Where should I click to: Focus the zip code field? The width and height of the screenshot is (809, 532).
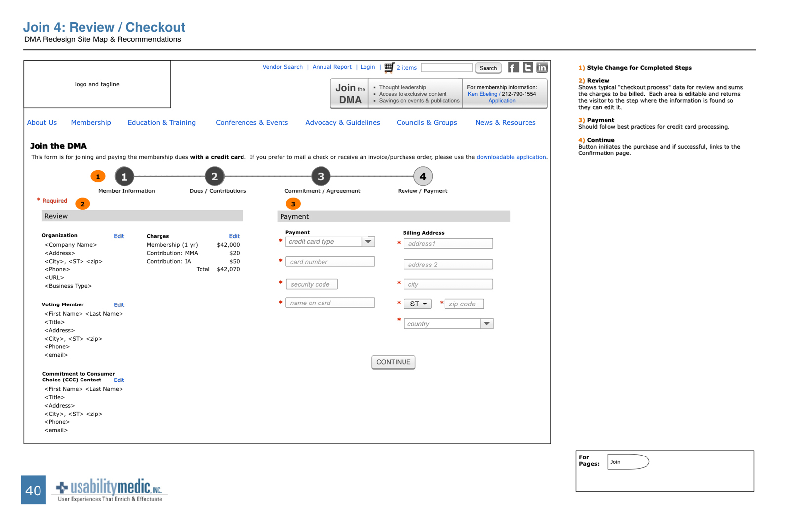tap(464, 304)
